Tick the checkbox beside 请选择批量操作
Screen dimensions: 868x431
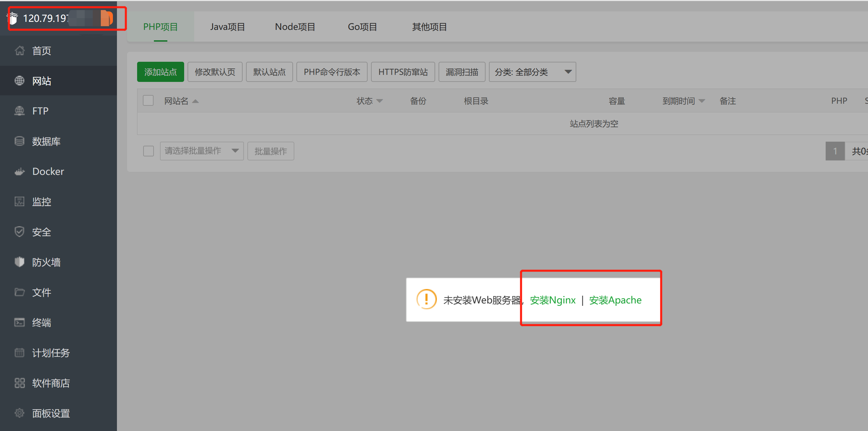148,151
